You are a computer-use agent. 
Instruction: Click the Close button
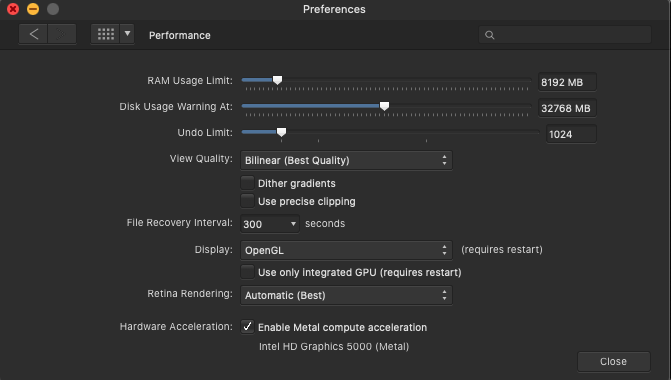[614, 362]
